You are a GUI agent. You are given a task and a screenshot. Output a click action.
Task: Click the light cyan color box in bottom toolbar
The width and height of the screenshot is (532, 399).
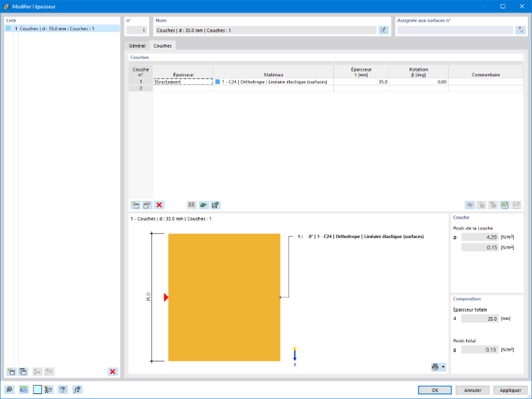[x=37, y=389]
